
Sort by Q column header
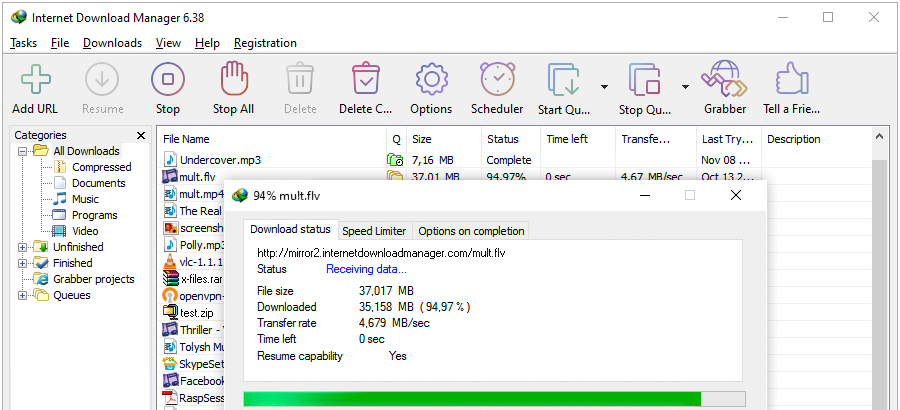point(397,139)
